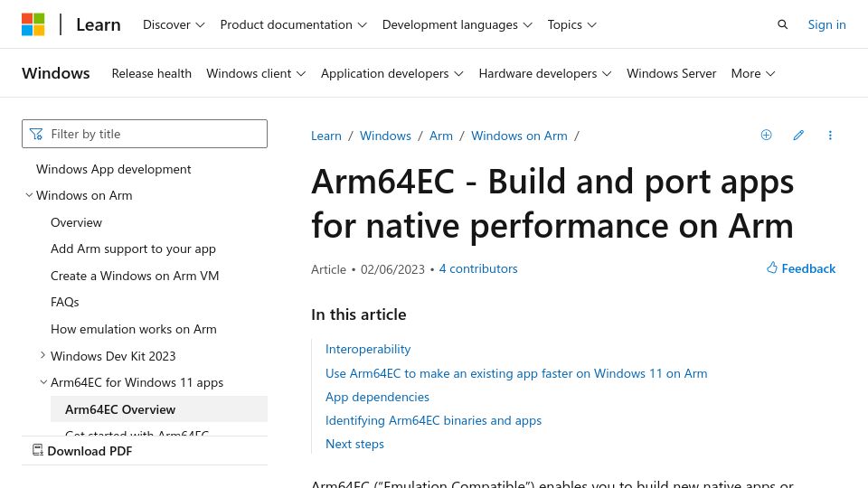Open the Overview sidebar item

click(x=76, y=222)
